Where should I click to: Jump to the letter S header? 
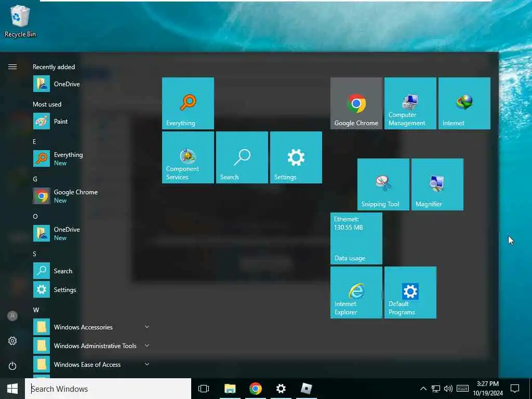click(34, 254)
